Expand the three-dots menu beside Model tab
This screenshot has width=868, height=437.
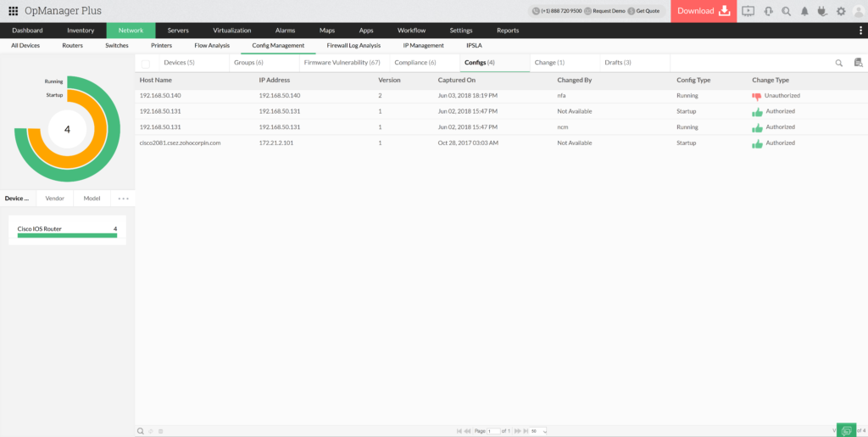tap(123, 199)
